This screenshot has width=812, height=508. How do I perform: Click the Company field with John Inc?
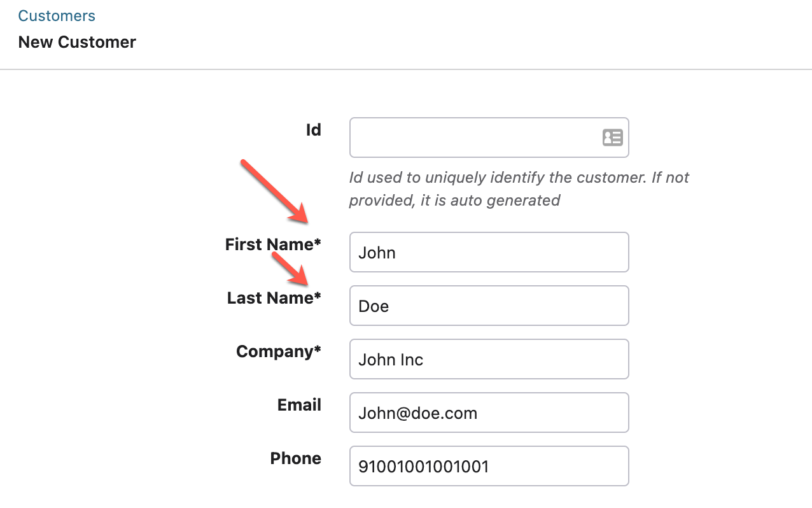point(489,359)
